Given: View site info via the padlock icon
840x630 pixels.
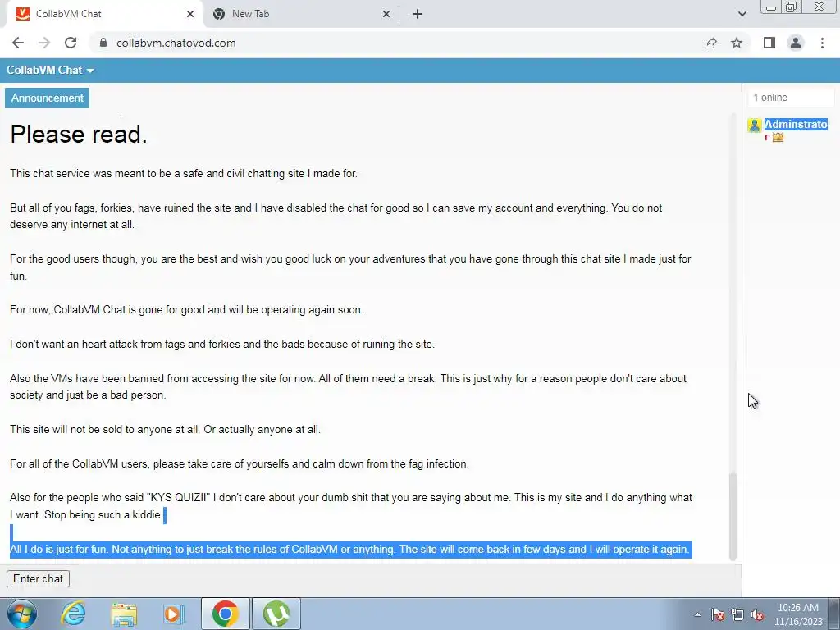Looking at the screenshot, I should point(103,43).
